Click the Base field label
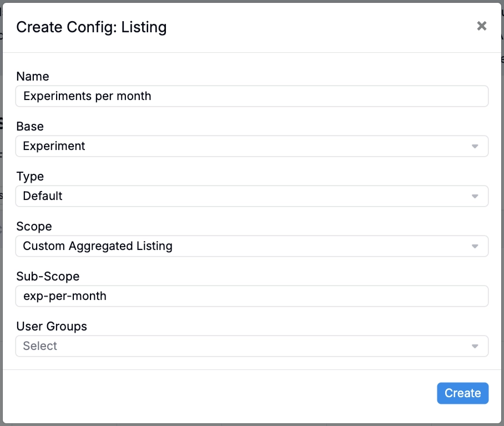504x426 pixels. coord(30,126)
